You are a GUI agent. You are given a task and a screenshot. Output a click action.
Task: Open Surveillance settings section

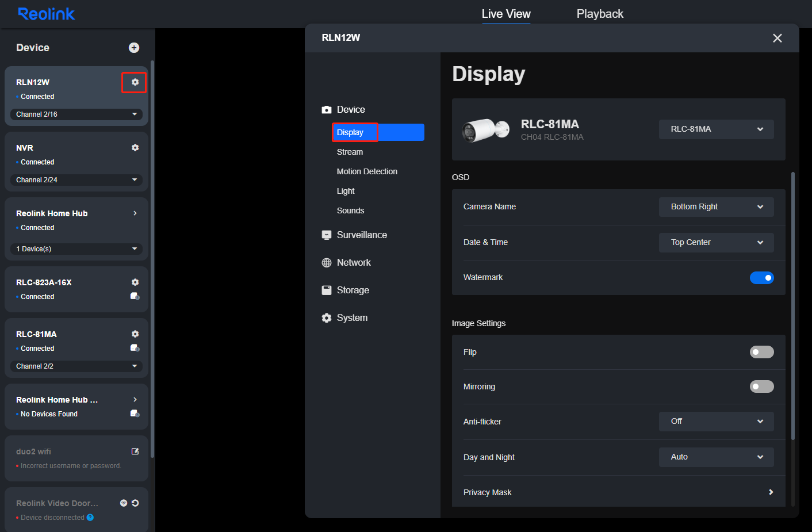tap(354, 235)
